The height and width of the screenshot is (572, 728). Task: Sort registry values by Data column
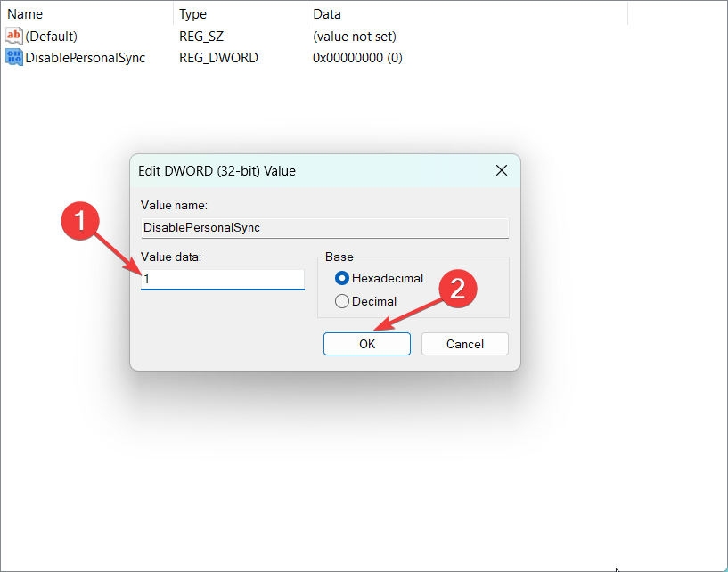[x=468, y=14]
